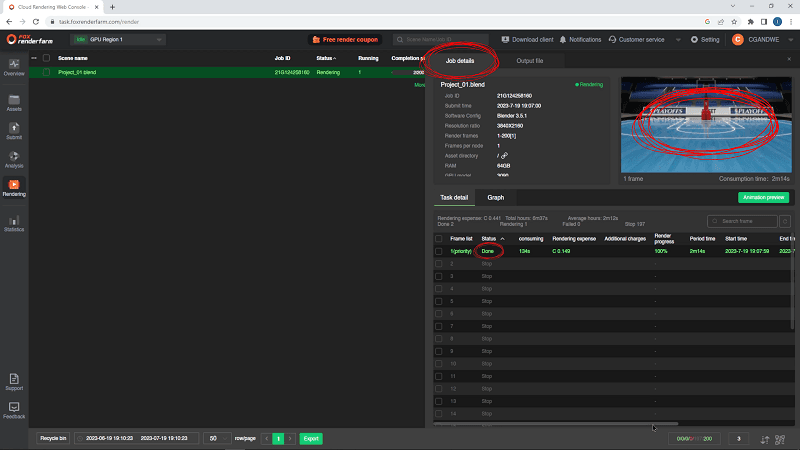This screenshot has height=450, width=800.
Task: Check the frame 14 checkbox
Action: click(x=439, y=414)
